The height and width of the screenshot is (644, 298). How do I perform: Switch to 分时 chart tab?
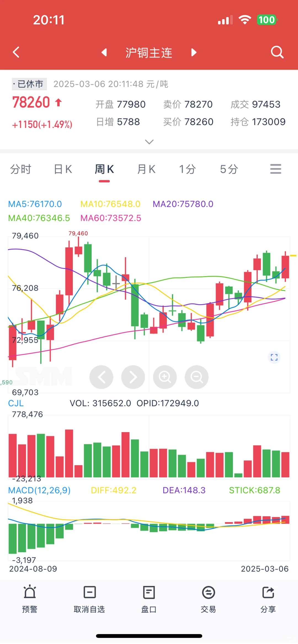[x=21, y=169]
